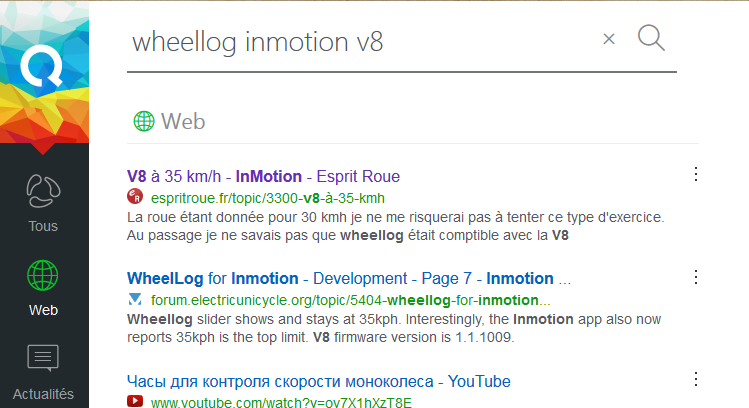Screen dimensions: 749x408
Task: Clear the search query with X
Action: (609, 39)
